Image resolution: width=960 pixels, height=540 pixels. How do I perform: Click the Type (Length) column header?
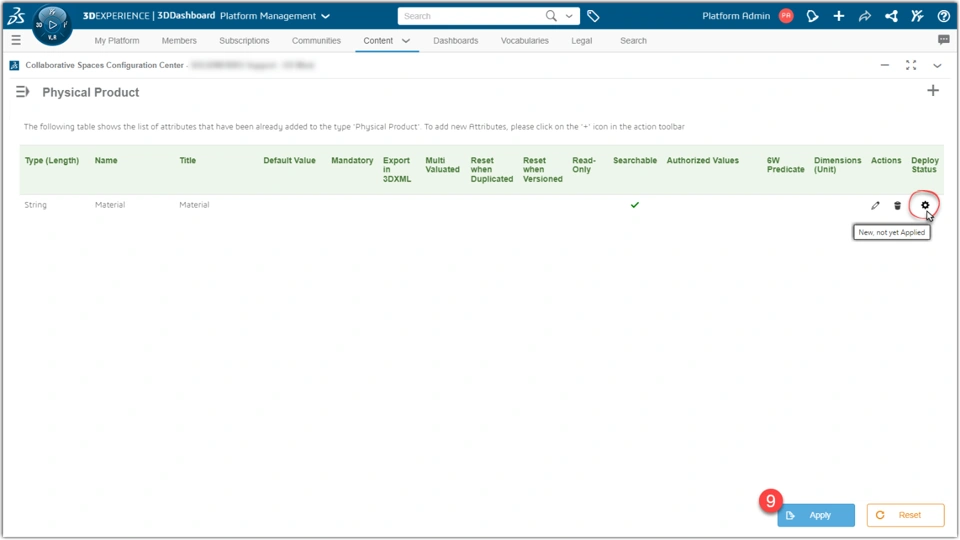point(52,160)
